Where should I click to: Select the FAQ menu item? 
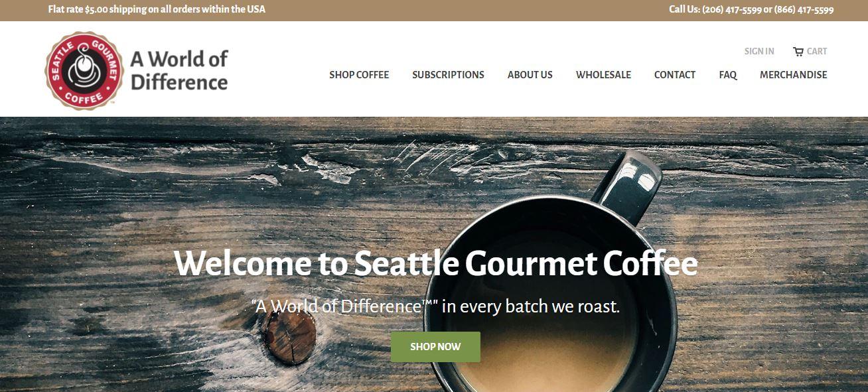click(728, 75)
